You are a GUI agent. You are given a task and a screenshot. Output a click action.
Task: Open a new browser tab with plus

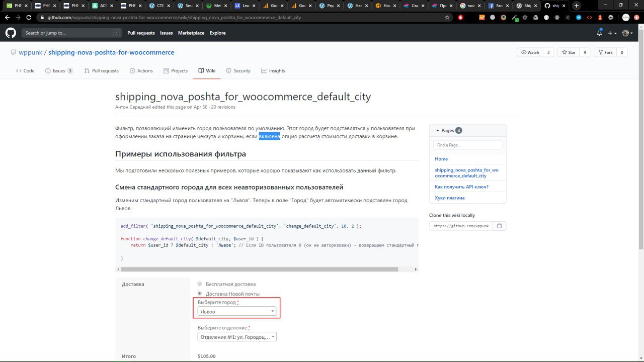click(x=577, y=6)
